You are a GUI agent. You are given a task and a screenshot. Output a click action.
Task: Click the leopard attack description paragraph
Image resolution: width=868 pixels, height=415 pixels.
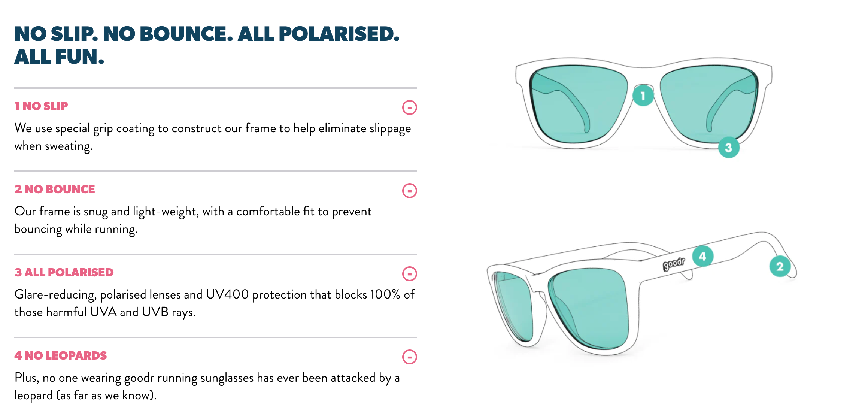tap(207, 387)
